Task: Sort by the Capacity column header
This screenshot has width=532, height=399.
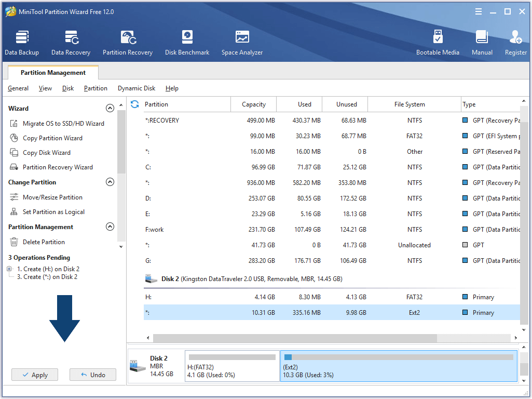Action: [x=254, y=104]
